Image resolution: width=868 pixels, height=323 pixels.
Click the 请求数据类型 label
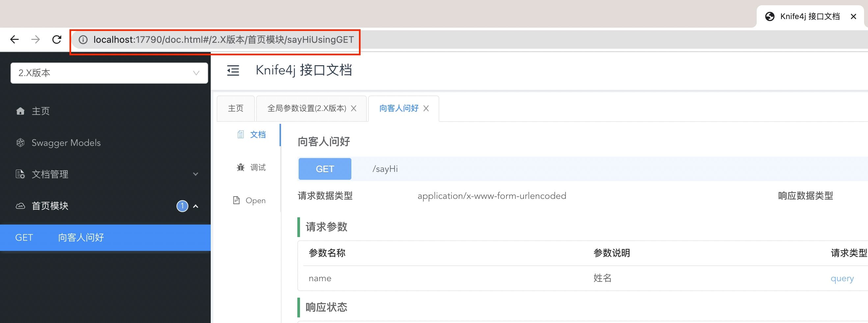point(325,196)
